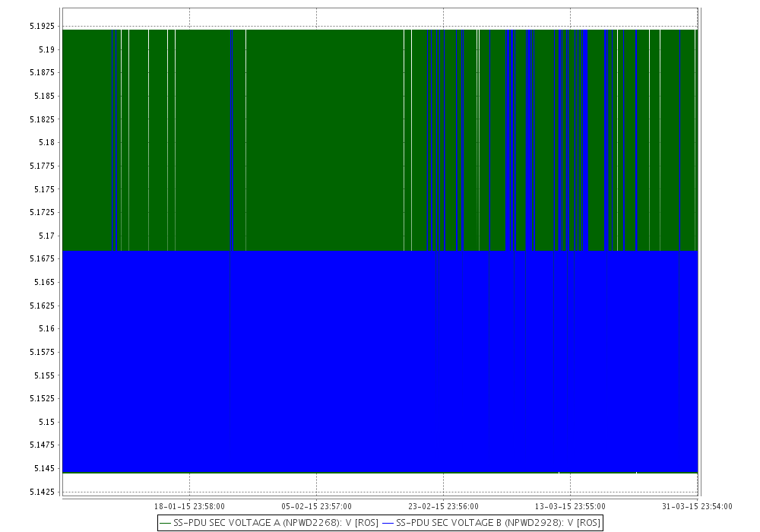This screenshot has height=532, width=760.
Task: Click y-axis value 5.18
Action: [46, 142]
